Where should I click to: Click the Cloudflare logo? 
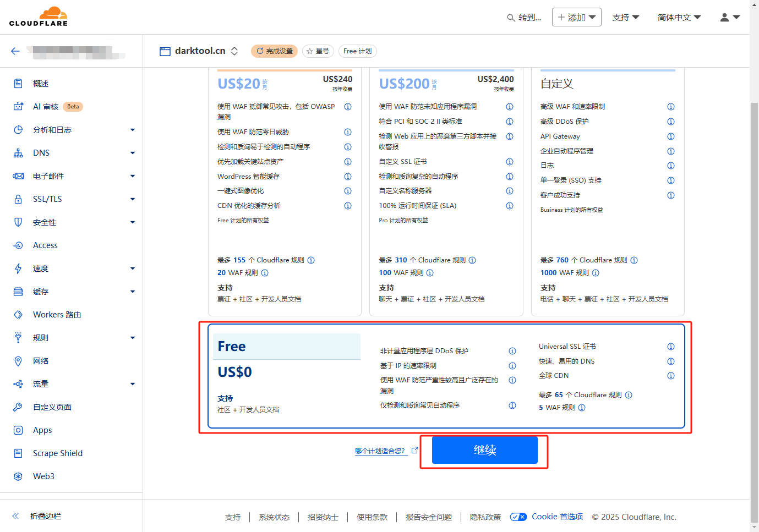pos(39,17)
